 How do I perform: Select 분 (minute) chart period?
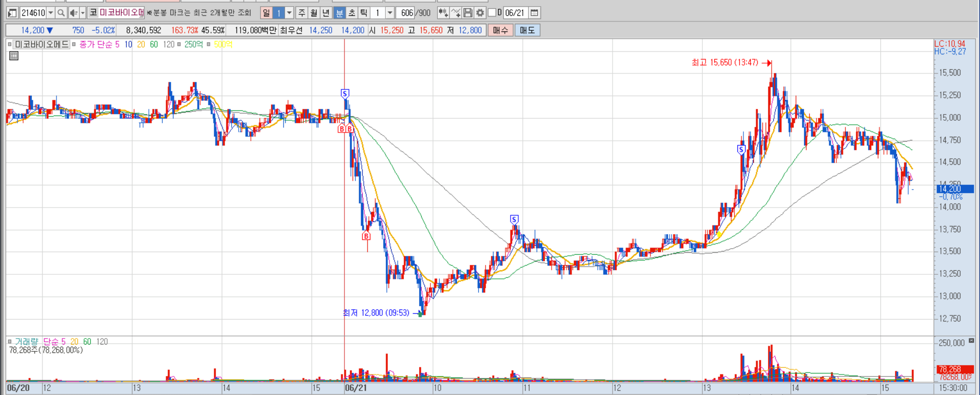[x=340, y=13]
